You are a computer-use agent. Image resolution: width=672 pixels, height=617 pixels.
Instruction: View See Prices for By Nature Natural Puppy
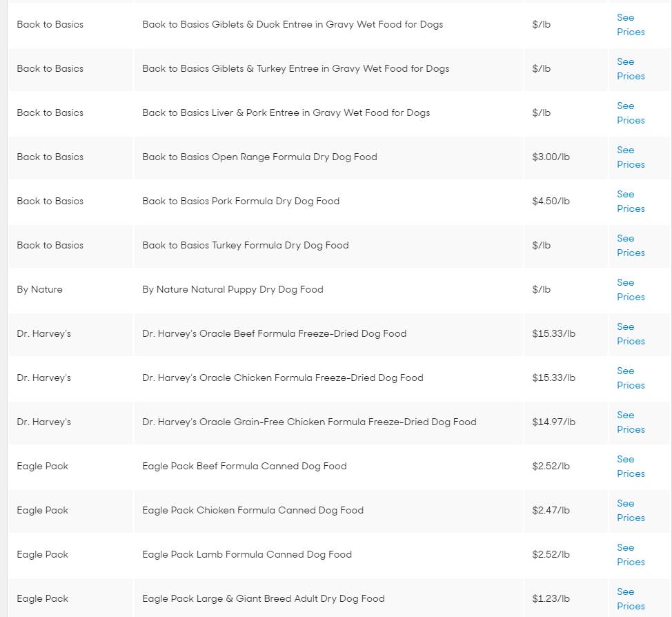(x=631, y=290)
